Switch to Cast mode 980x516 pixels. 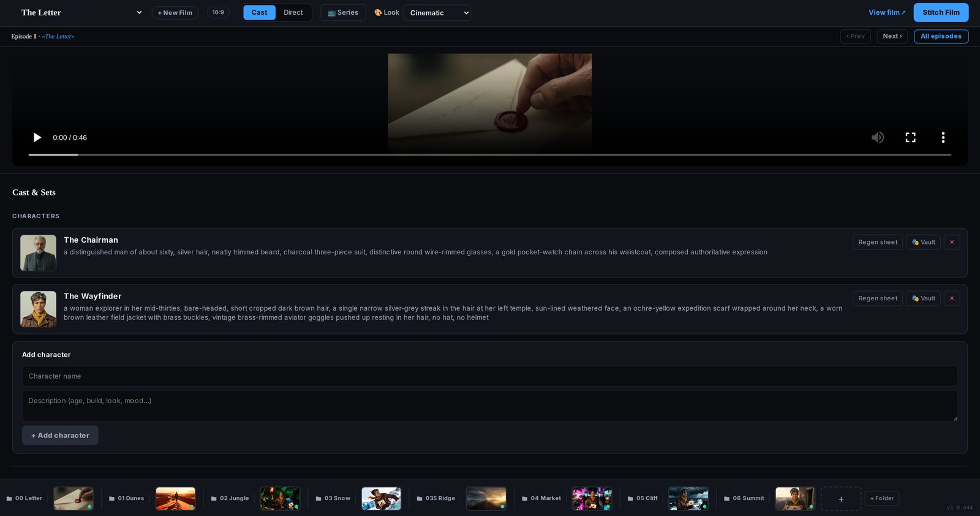(x=259, y=12)
